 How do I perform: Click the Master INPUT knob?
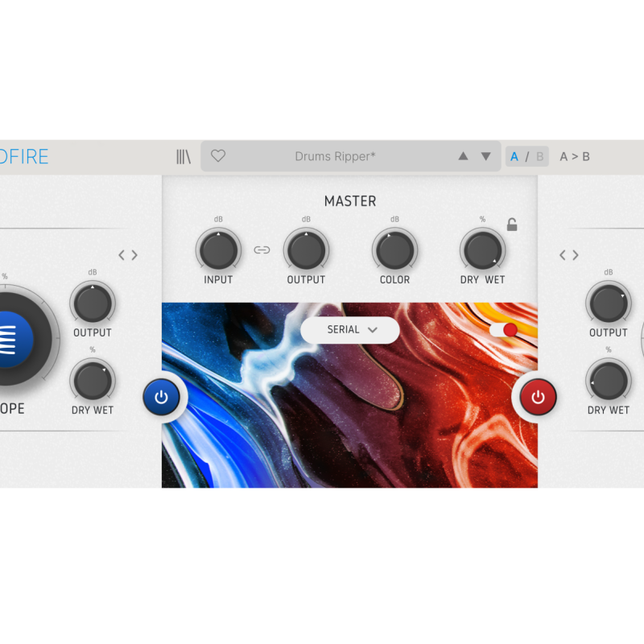coord(218,250)
